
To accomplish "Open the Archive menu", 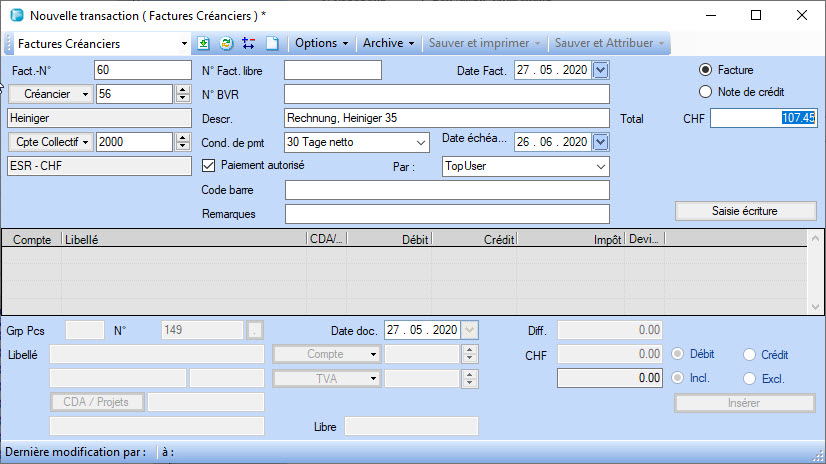I will 388,44.
